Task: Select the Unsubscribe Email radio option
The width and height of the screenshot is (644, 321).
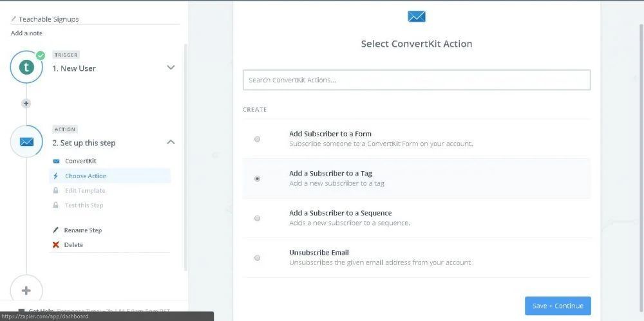Action: click(x=258, y=258)
